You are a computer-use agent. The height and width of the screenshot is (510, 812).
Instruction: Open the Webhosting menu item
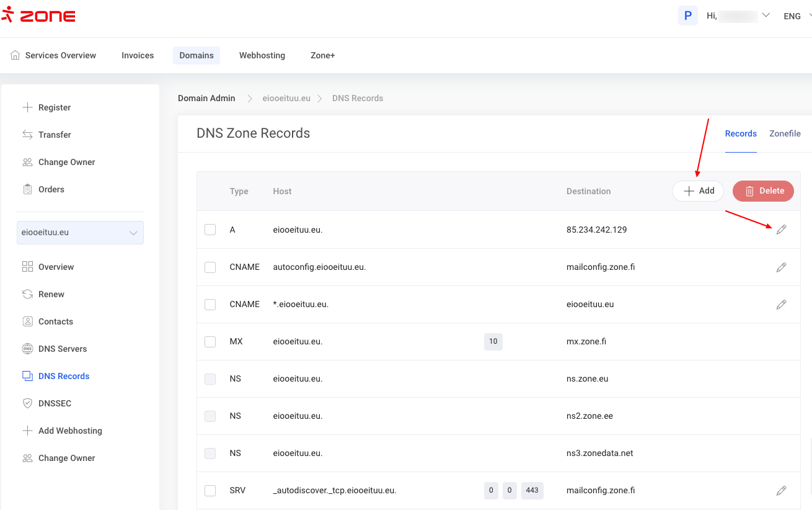(x=262, y=55)
